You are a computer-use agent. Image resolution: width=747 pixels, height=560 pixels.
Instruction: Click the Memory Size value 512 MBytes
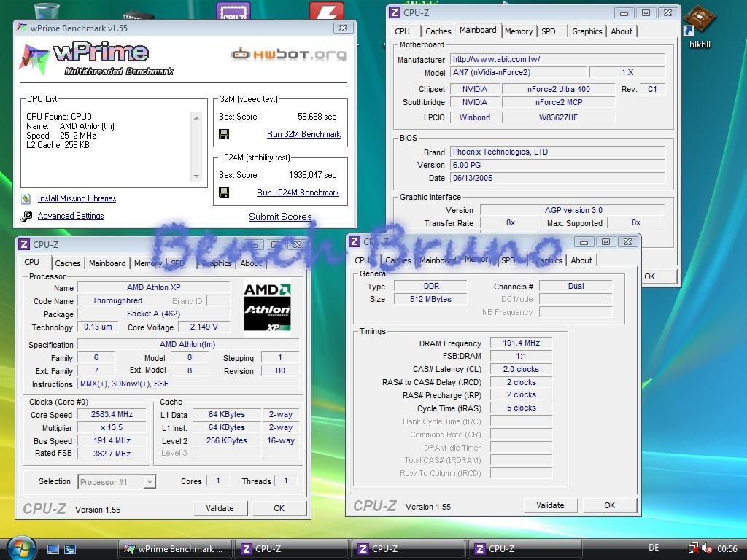430,299
